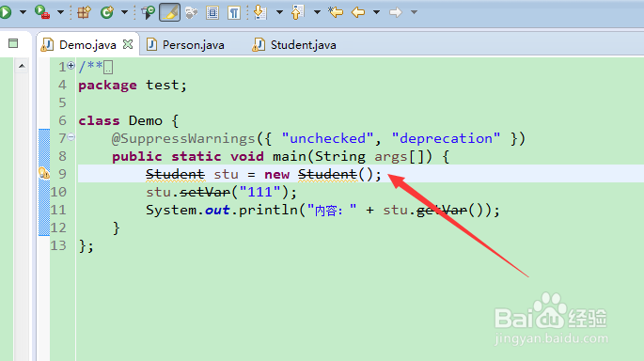Click 'println' on line 11
The height and width of the screenshot is (361, 644).
(x=268, y=211)
